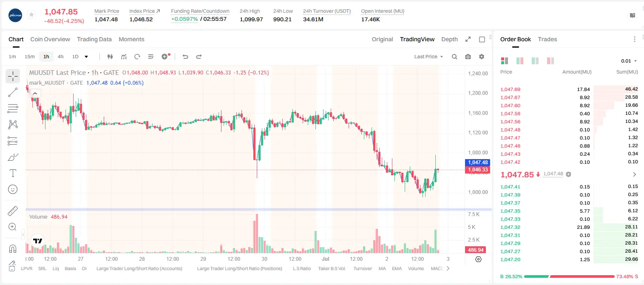Click the buy/sell ratio bar
644x285 pixels.
[x=569, y=276]
